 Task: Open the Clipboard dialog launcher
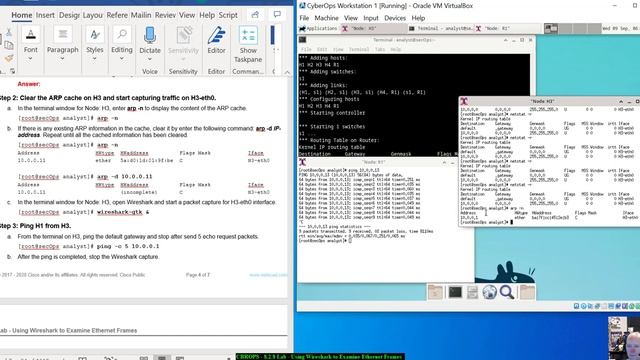pyautogui.click(x=12, y=71)
